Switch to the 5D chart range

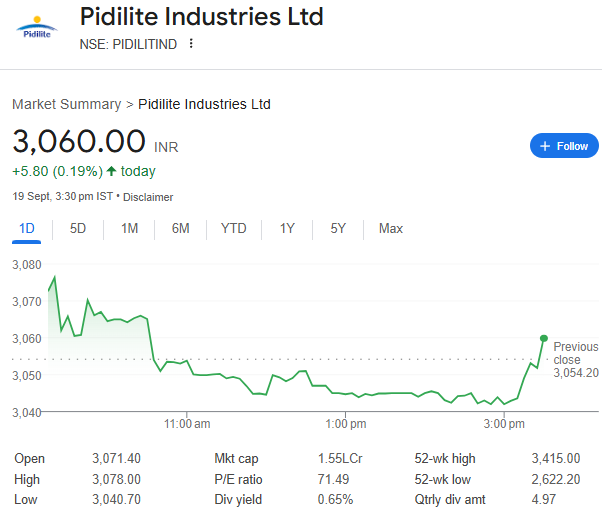click(78, 228)
